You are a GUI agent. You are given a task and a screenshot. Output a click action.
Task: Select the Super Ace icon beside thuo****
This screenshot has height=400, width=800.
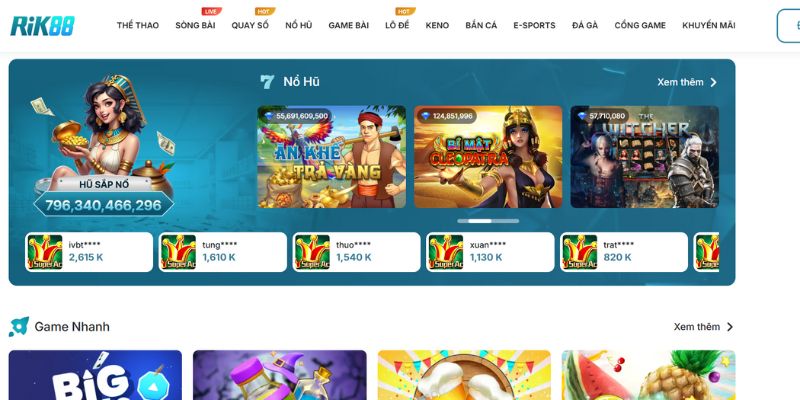[x=312, y=252]
